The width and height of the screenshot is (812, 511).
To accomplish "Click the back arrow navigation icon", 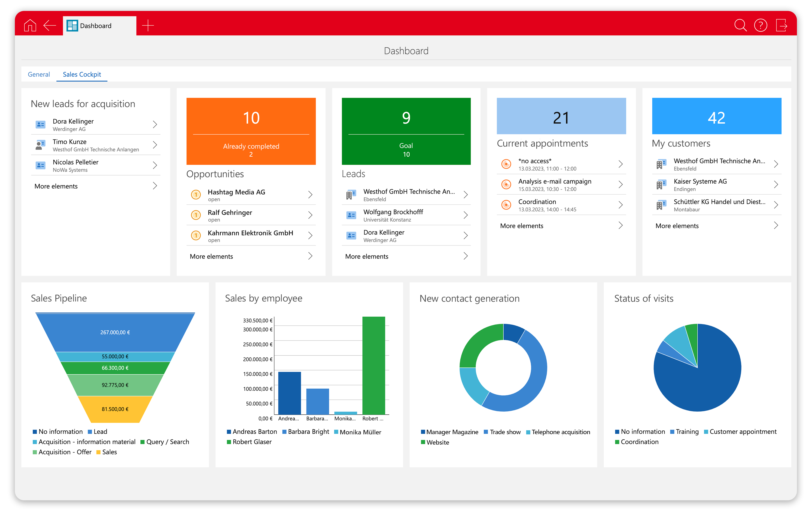I will pyautogui.click(x=50, y=25).
